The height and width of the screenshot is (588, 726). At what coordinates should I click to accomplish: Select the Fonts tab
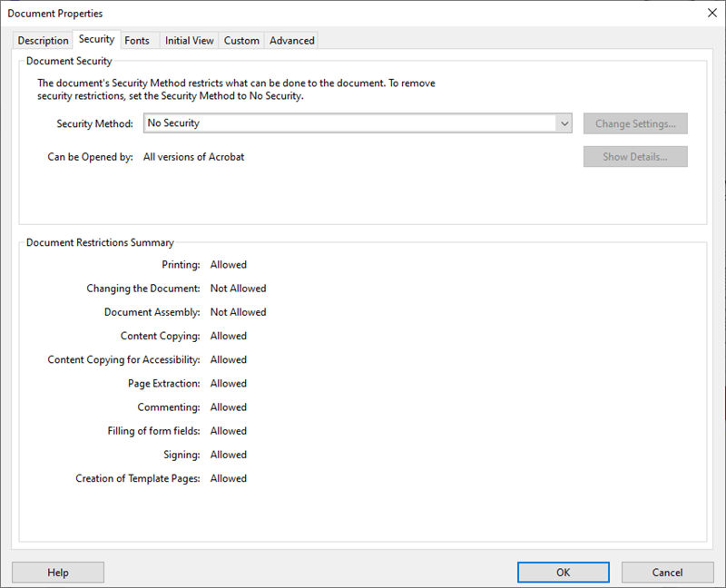(x=138, y=40)
